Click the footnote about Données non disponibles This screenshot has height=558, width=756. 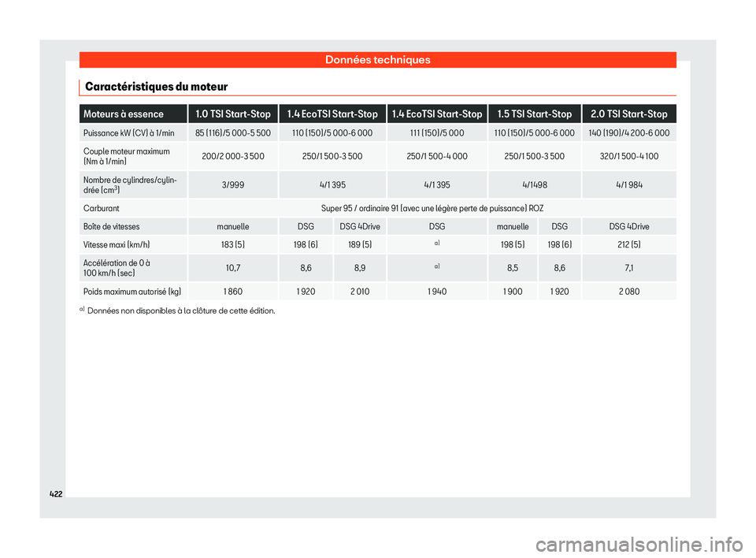pyautogui.click(x=183, y=311)
